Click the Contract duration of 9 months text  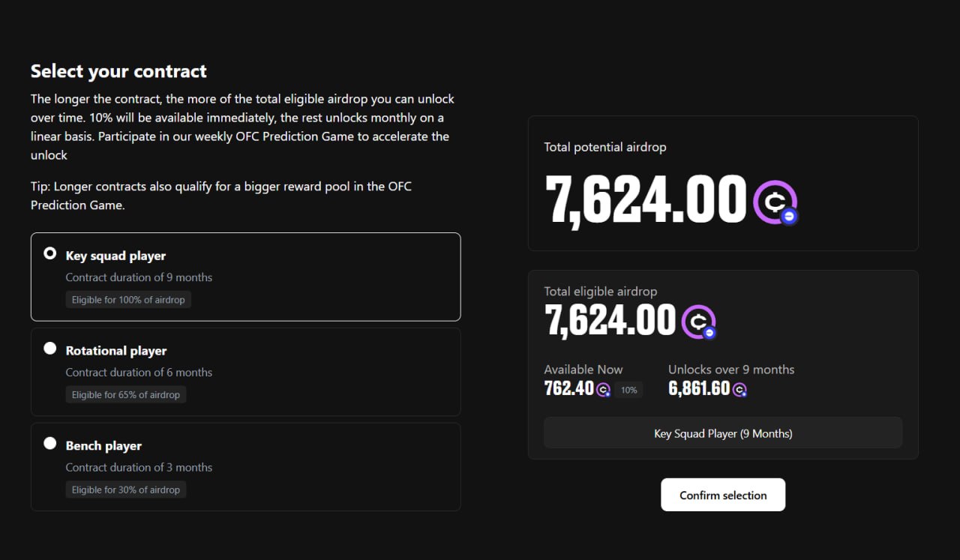click(x=139, y=277)
